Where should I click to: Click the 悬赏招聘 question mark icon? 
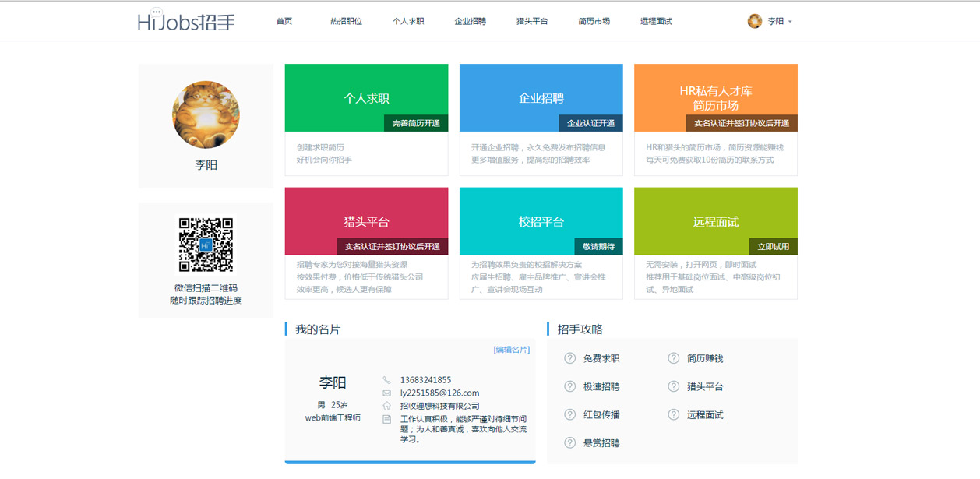pos(568,442)
